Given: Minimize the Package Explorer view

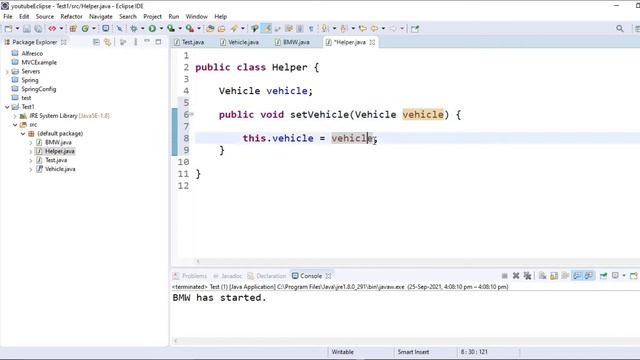Looking at the screenshot, I should [147, 42].
